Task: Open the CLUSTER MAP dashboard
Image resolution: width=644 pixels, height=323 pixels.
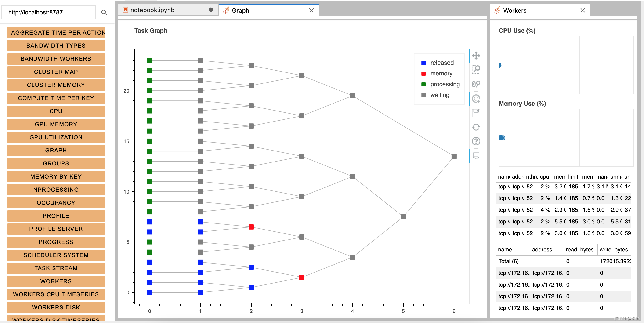Action: click(x=56, y=72)
